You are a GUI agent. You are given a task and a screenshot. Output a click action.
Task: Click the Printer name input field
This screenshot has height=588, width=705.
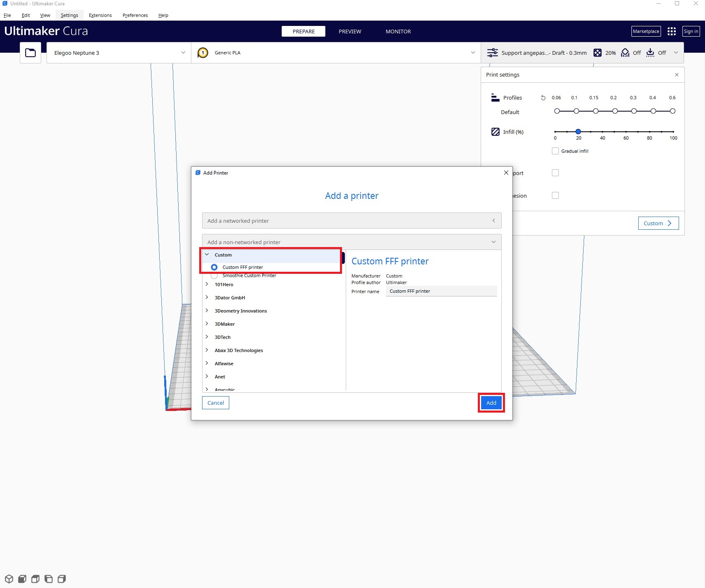442,291
